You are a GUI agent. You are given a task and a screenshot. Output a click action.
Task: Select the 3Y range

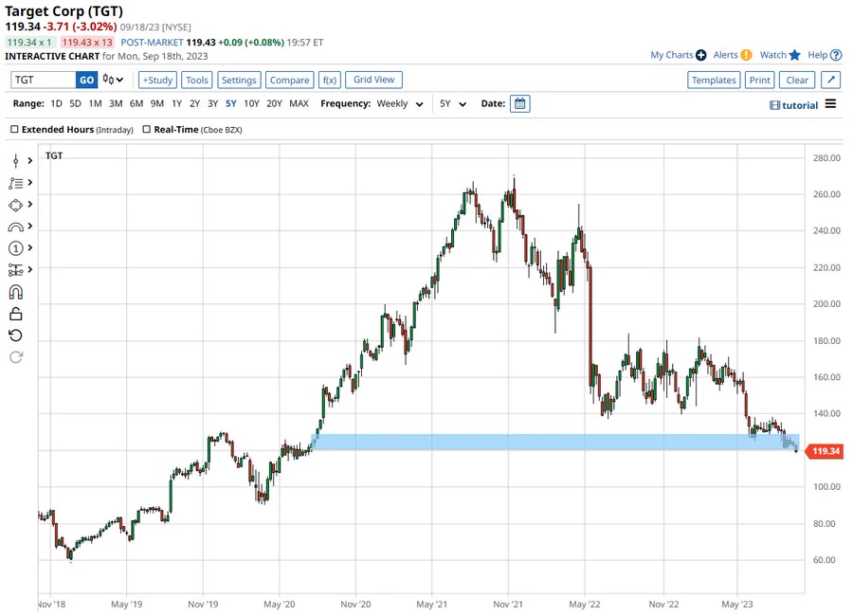point(212,103)
